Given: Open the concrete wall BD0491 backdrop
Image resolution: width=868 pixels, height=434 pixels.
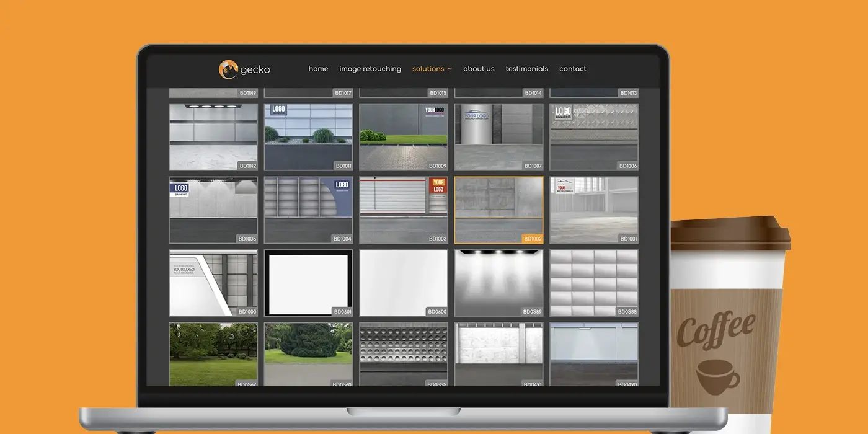Looking at the screenshot, I should 498,354.
